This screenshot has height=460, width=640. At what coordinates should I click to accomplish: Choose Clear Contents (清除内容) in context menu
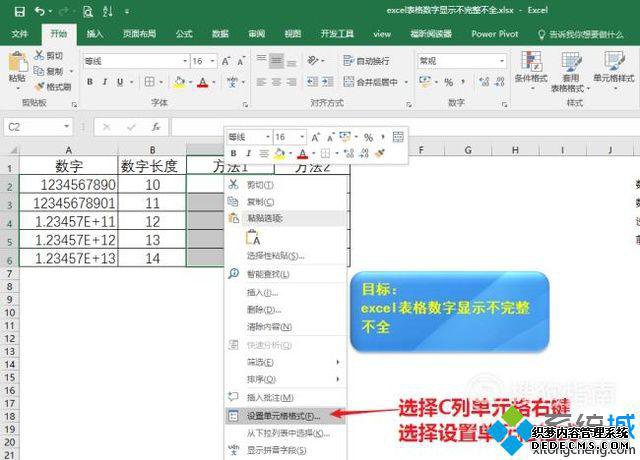(x=286, y=327)
